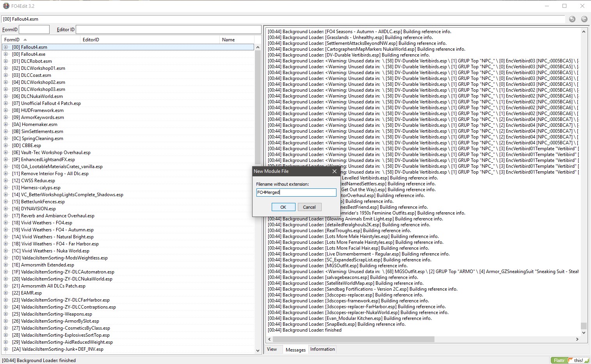The width and height of the screenshot is (591, 364).
Task: Switch to the Messages tab
Action: (x=295, y=350)
